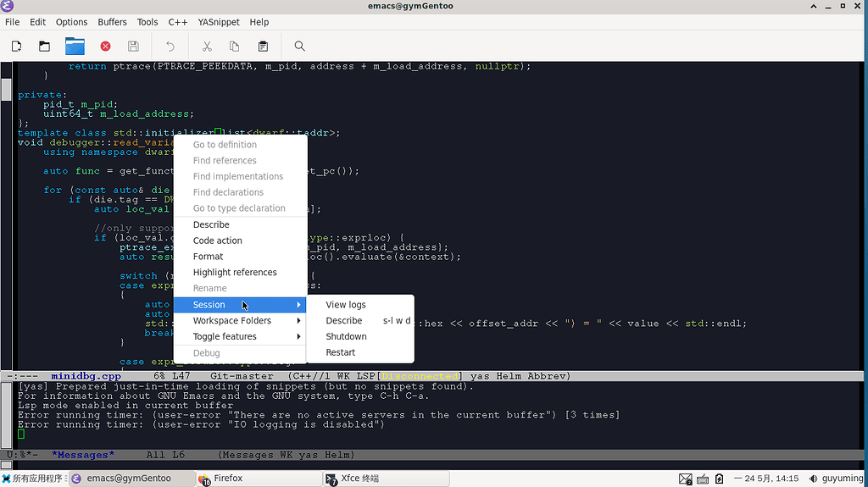
Task: Open the XFCE applications menu
Action: click(33, 479)
